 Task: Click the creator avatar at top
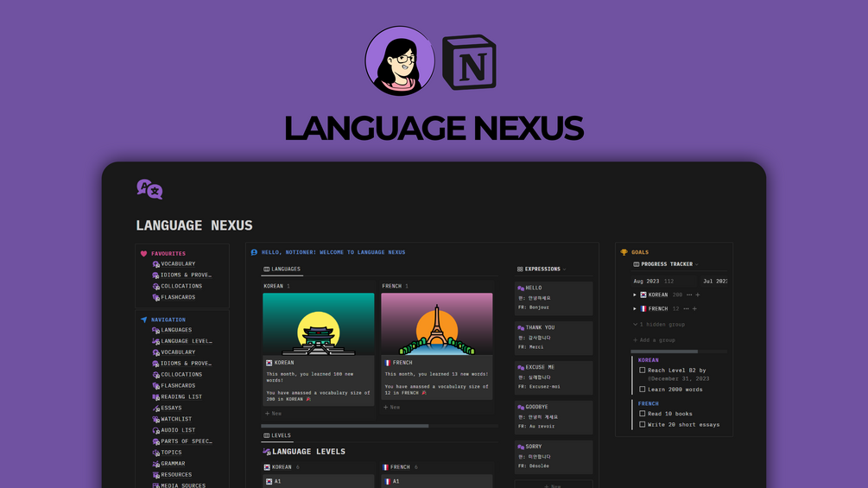click(x=400, y=60)
